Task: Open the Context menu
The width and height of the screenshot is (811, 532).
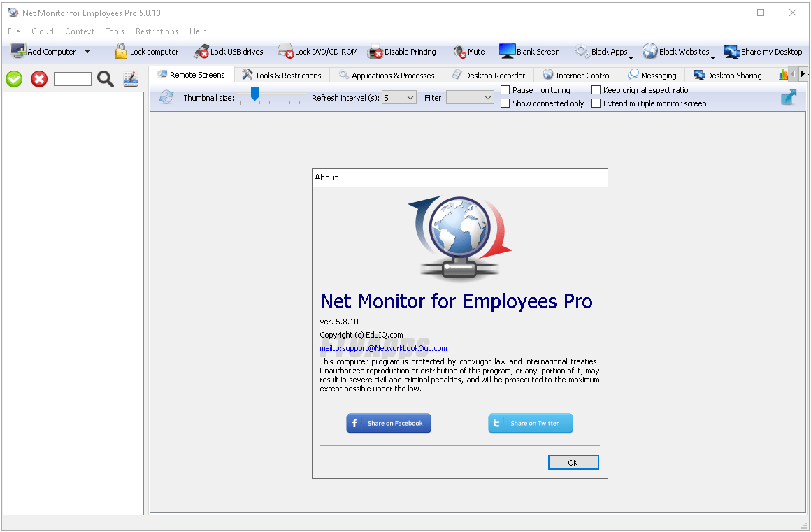Action: point(80,31)
